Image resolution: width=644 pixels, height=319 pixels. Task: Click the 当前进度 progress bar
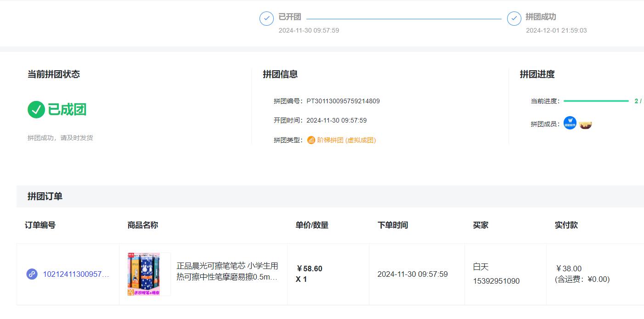click(596, 101)
